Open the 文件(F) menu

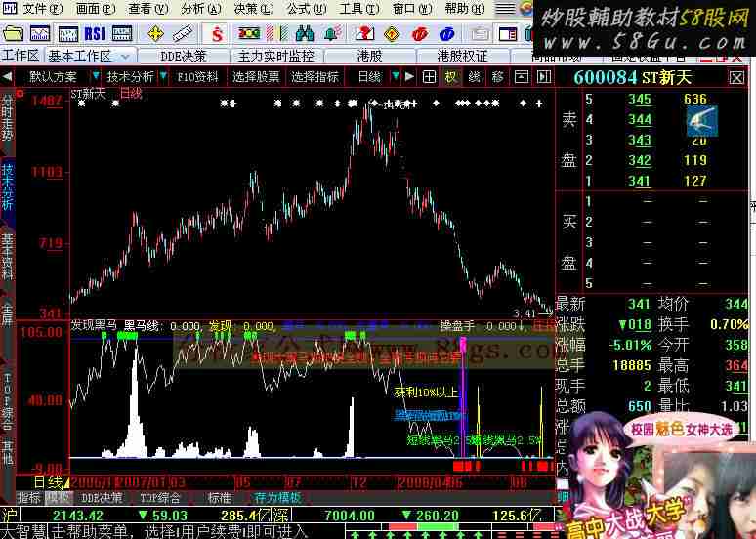coord(43,8)
